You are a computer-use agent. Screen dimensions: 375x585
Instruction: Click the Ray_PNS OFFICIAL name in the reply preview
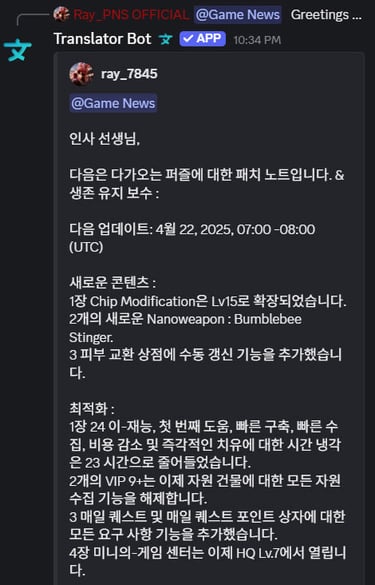pyautogui.click(x=131, y=15)
